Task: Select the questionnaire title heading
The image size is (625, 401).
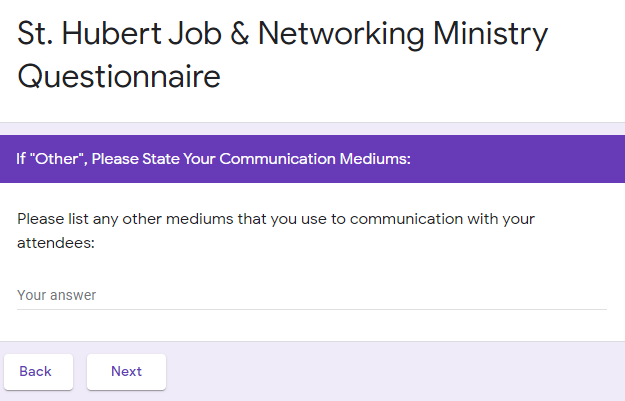Action: point(282,55)
